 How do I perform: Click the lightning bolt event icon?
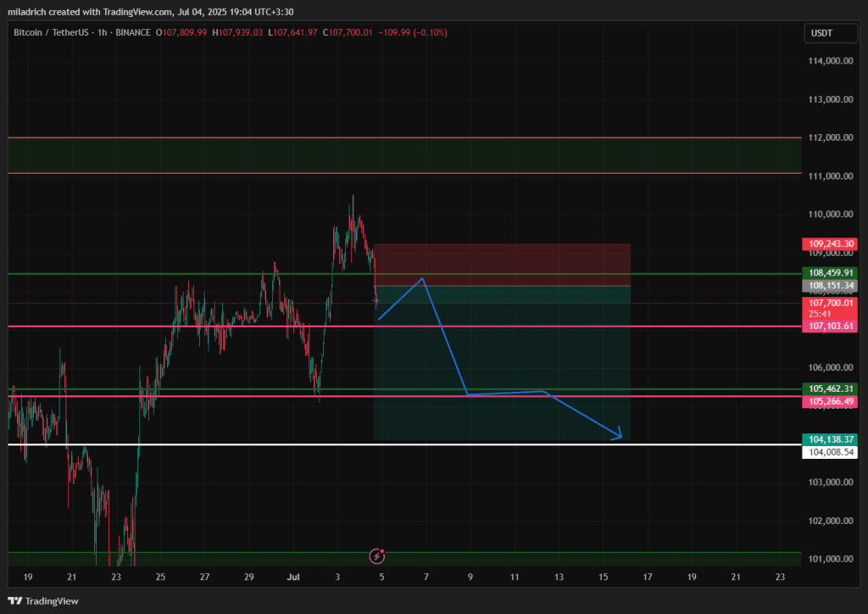point(378,556)
